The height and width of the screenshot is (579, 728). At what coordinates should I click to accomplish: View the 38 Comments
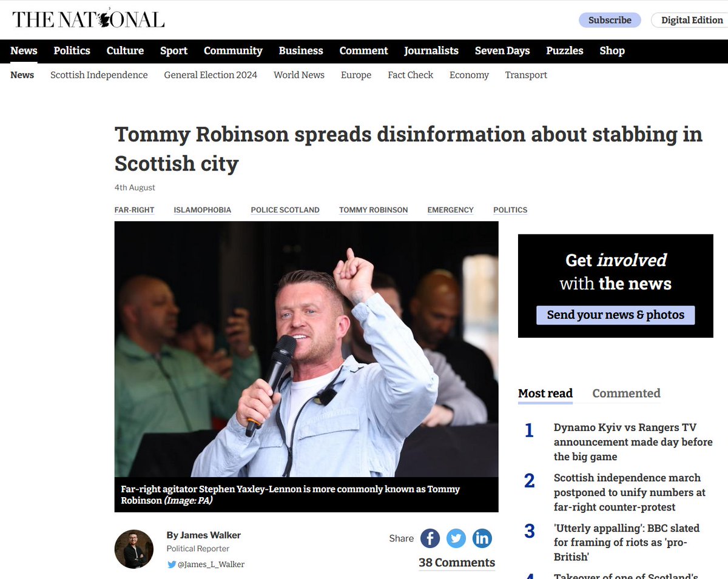click(x=457, y=563)
